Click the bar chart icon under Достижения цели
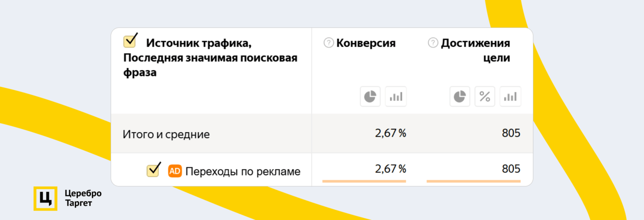644x220 pixels. click(510, 97)
